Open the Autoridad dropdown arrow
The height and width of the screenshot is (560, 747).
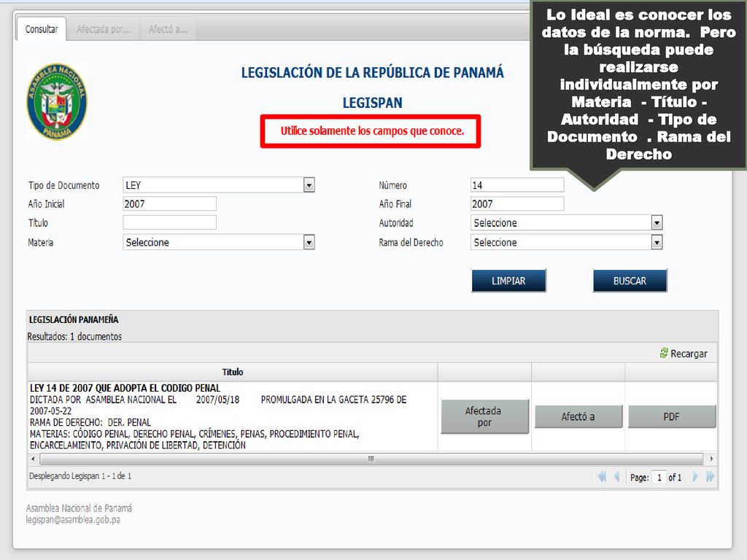tap(657, 222)
